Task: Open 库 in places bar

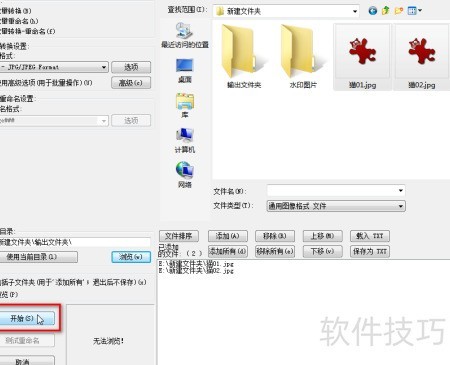Action: pos(185,106)
